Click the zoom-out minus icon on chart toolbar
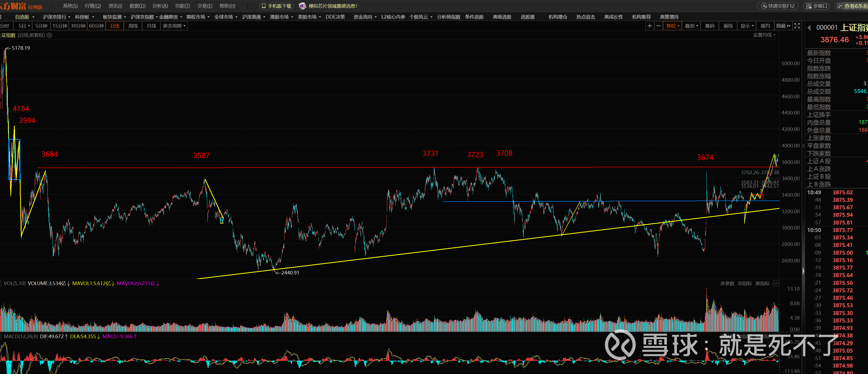The width and height of the screenshot is (868, 374). click(658, 26)
